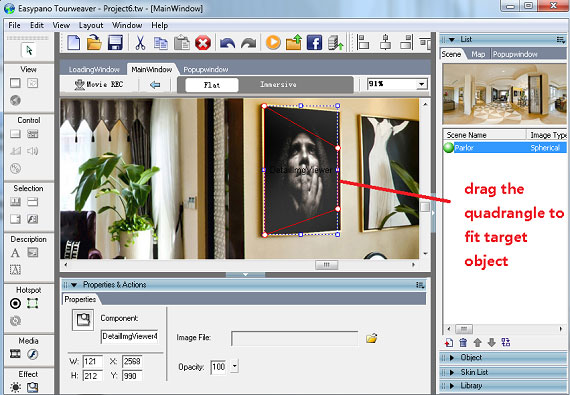Click the server upload icon in toolbar

pos(335,43)
